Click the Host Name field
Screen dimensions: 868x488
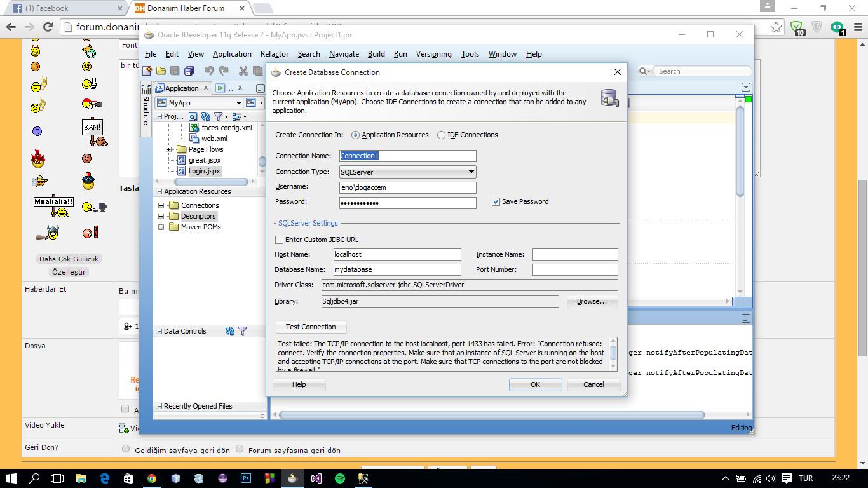(x=397, y=254)
